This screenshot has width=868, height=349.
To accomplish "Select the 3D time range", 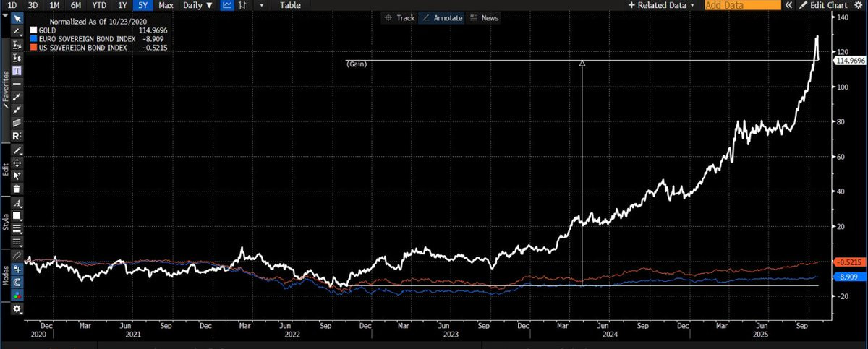I will tap(33, 5).
